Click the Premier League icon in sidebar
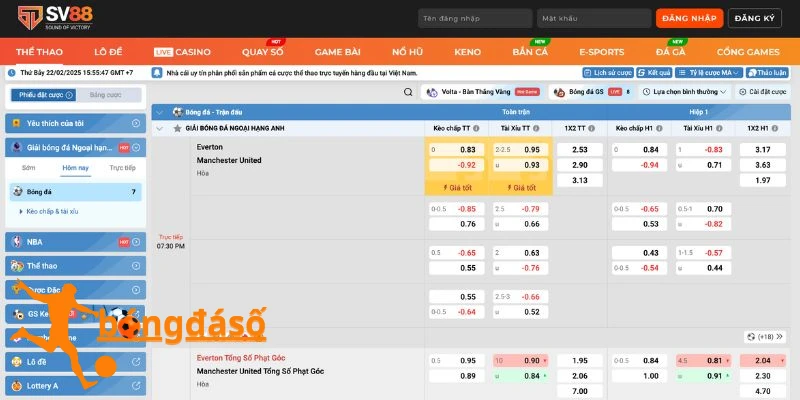Viewport: 800px width, 400px height. (16, 147)
